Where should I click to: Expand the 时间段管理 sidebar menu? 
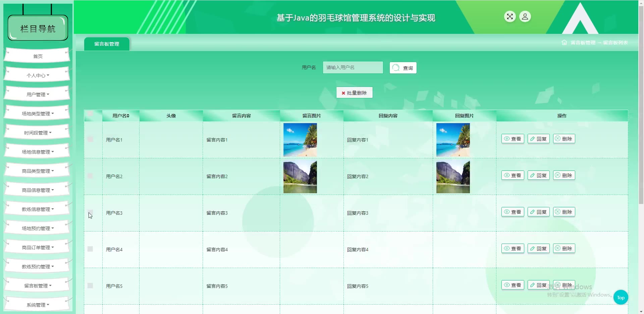38,133
